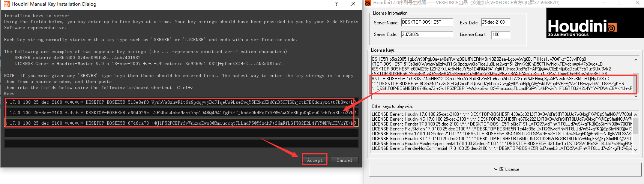Select the Generic Houdini-NG license row
This screenshot has height=184, width=644.
pyautogui.click(x=502, y=119)
